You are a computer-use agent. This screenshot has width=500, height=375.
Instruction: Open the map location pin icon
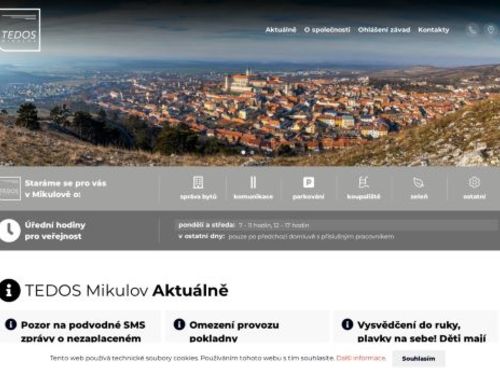pos(491,30)
